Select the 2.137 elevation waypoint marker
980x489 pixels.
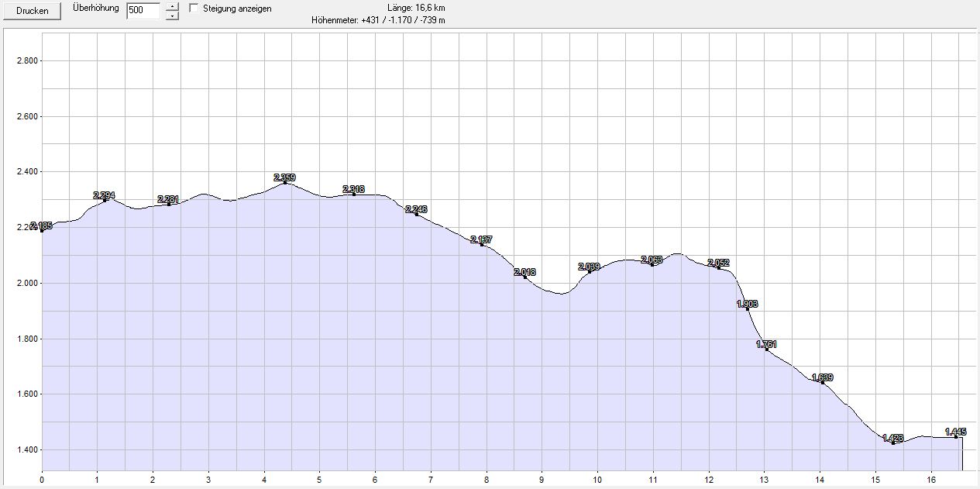pyautogui.click(x=481, y=244)
